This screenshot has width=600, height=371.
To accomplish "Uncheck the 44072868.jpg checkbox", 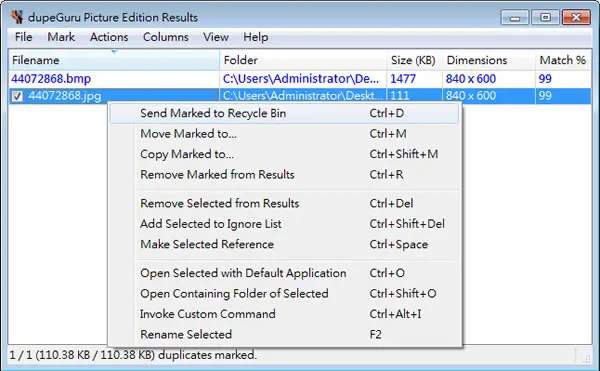I will point(17,96).
